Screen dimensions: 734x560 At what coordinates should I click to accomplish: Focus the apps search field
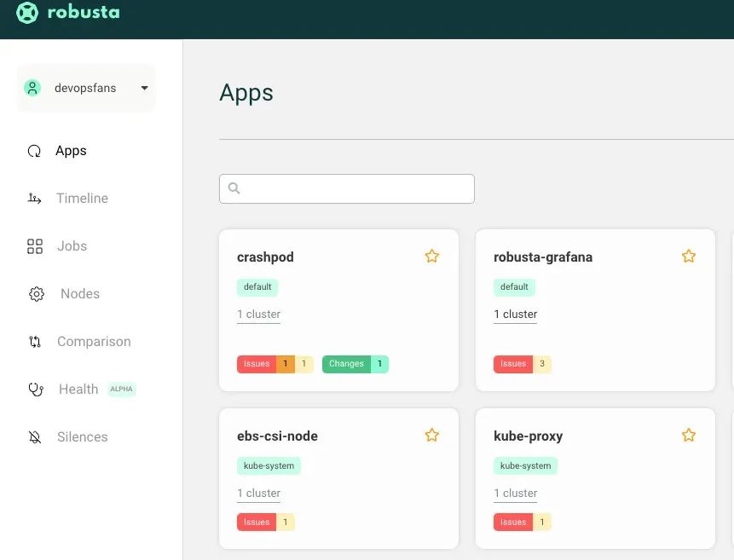(347, 188)
